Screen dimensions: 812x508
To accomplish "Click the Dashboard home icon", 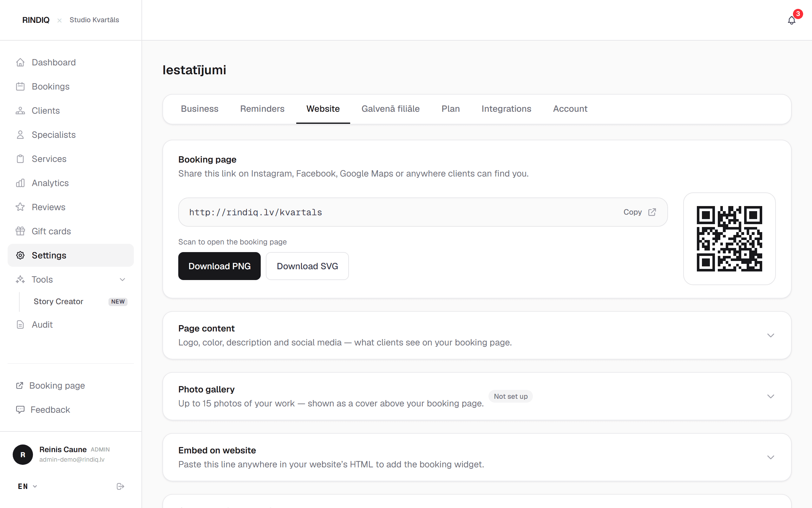I will tap(20, 62).
